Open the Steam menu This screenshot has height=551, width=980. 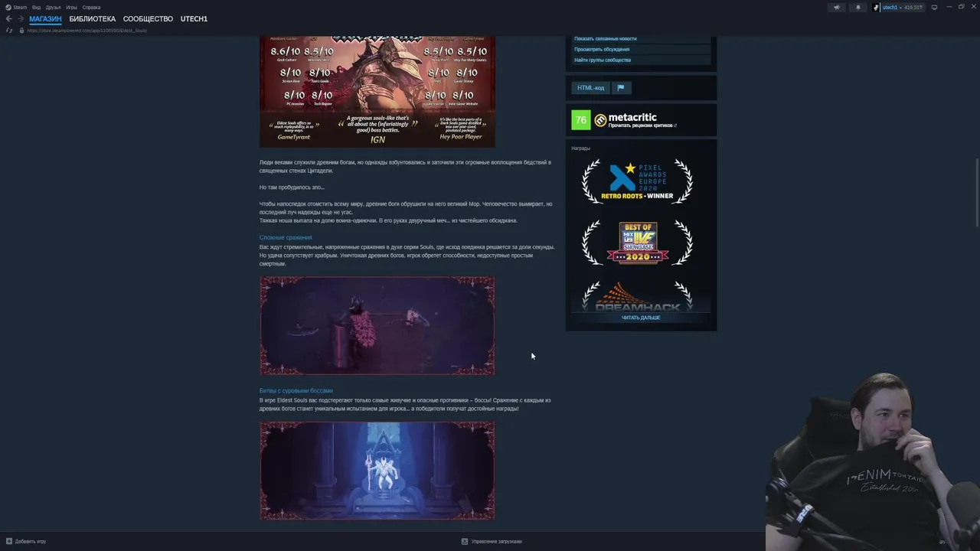(20, 7)
